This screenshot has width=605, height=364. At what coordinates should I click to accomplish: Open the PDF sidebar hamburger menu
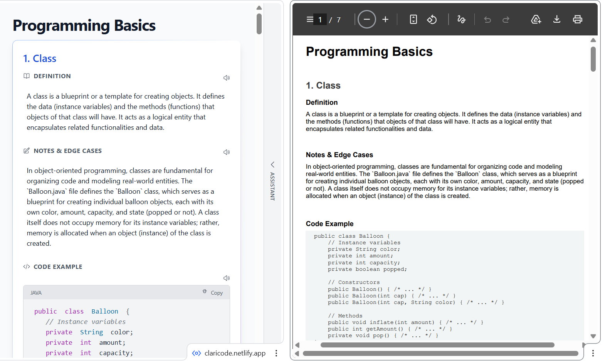point(310,19)
